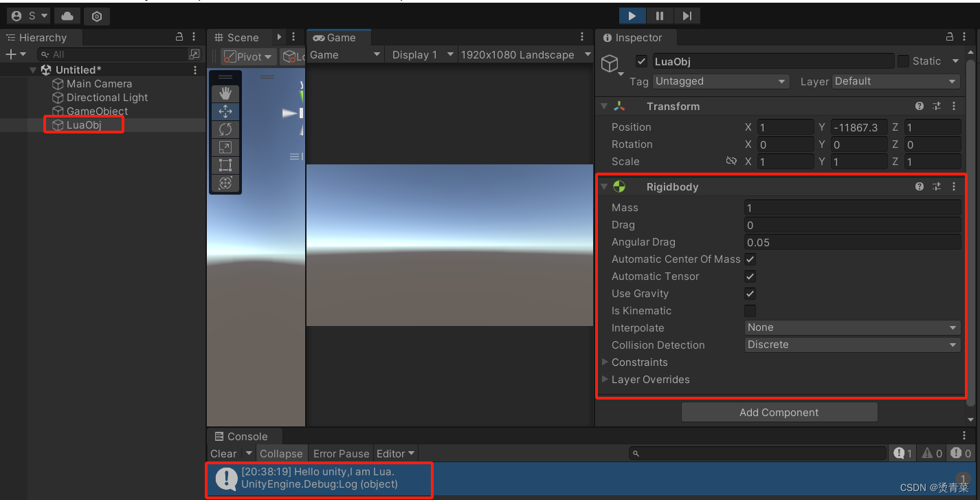Switch to the Scene tab

point(237,38)
